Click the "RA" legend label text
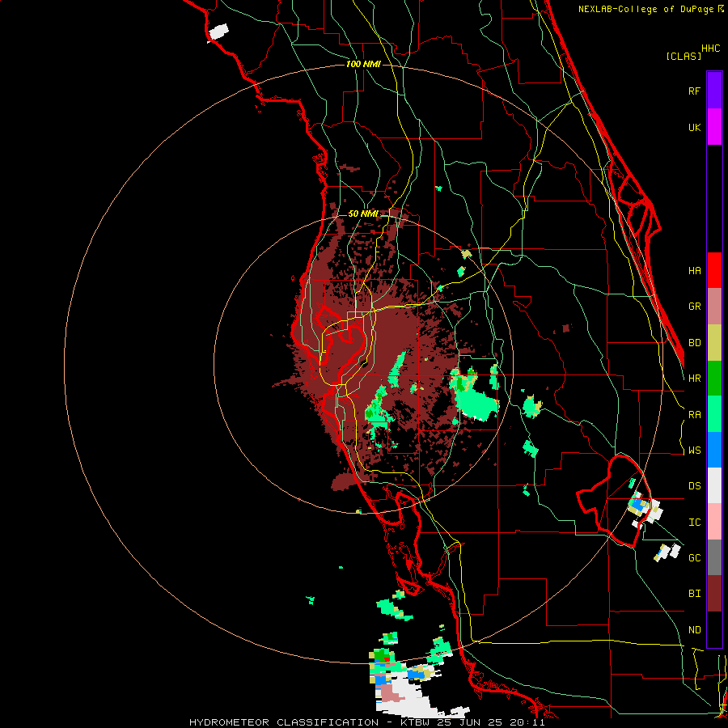Screen dimensions: 728x728 pos(694,415)
